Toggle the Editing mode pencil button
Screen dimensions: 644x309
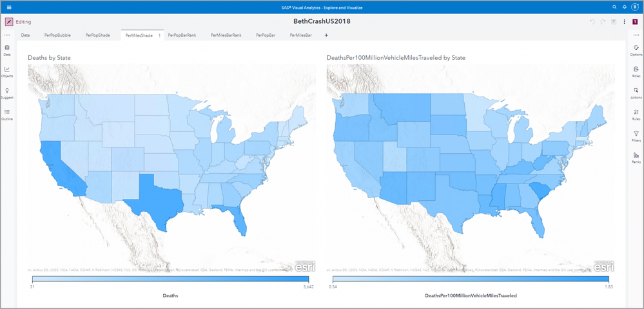click(9, 22)
